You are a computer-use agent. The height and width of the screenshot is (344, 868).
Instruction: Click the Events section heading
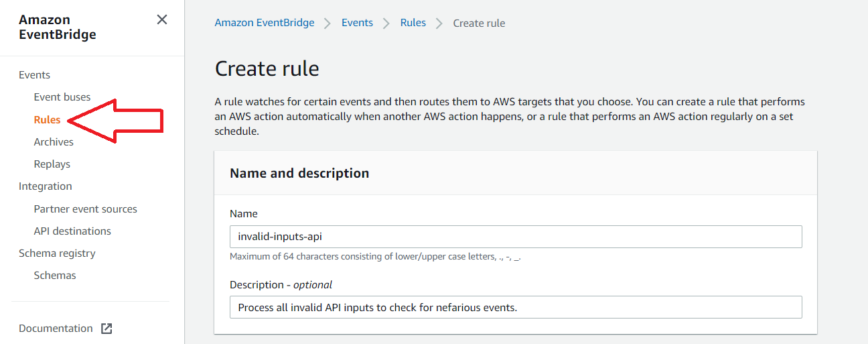click(35, 75)
